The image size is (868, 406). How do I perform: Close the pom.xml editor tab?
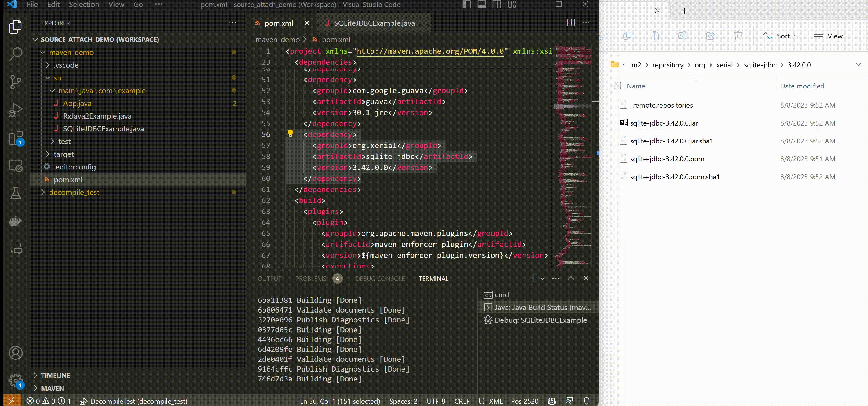(307, 23)
